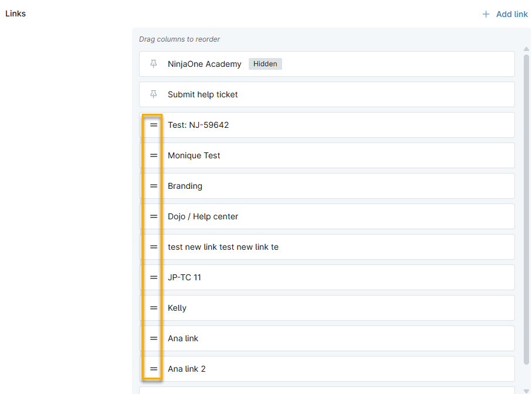Click the drag handle beside Kelly
Image resolution: width=532 pixels, height=394 pixels.
pos(154,308)
